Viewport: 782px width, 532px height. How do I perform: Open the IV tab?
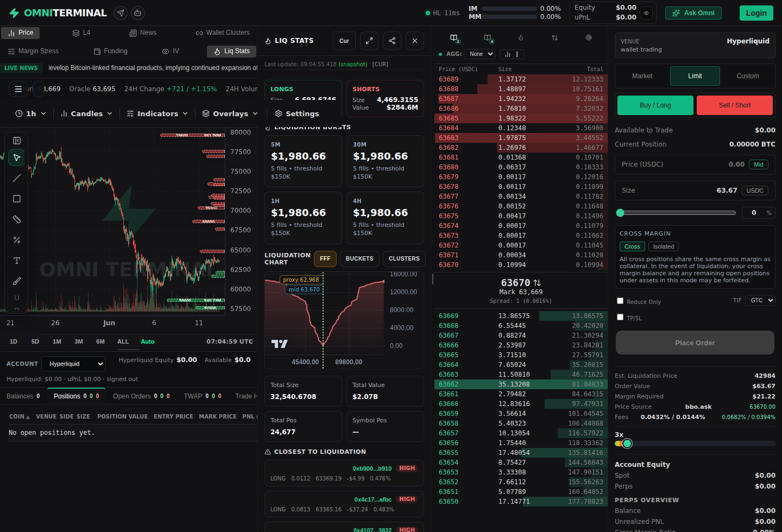tap(171, 51)
